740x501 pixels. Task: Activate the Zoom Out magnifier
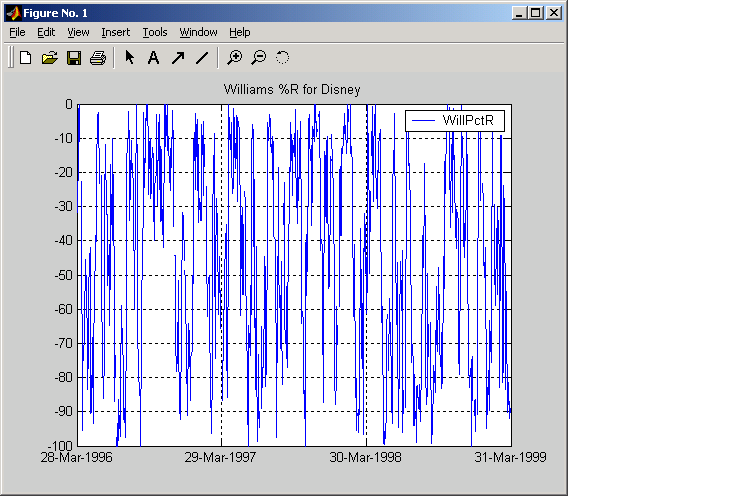click(259, 58)
